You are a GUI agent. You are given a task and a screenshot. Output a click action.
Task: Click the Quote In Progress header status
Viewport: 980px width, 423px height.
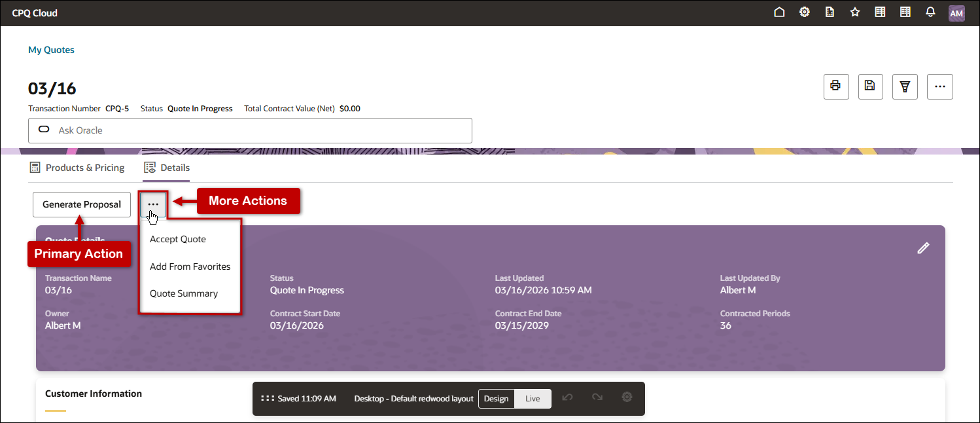point(200,109)
